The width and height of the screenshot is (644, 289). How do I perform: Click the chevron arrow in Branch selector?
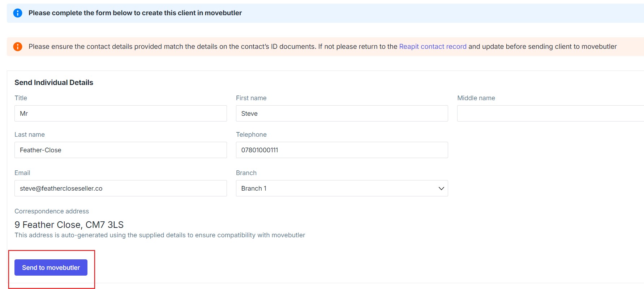tap(441, 188)
